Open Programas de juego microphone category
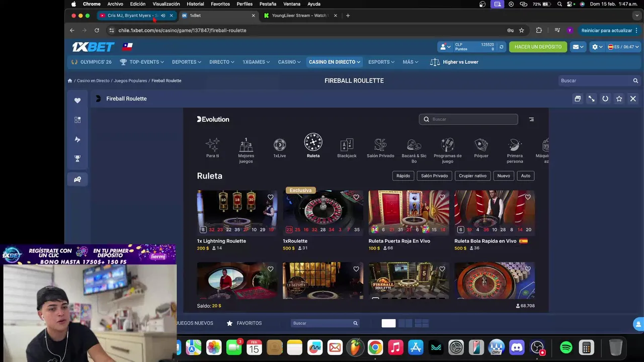The image size is (644, 362). 447,150
